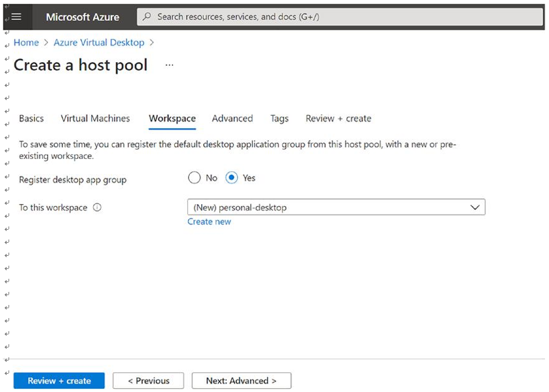Open the Azure portal hamburger menu
The height and width of the screenshot is (392, 549).
pyautogui.click(x=16, y=16)
